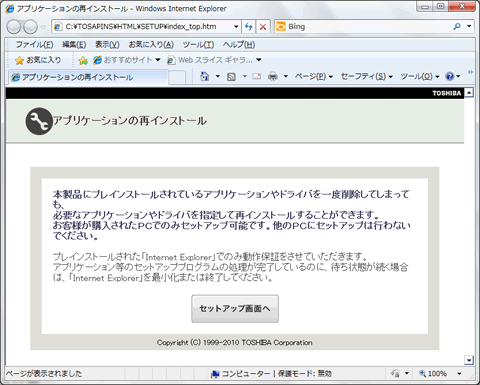Click the privacy/security status bar icon

point(395,374)
